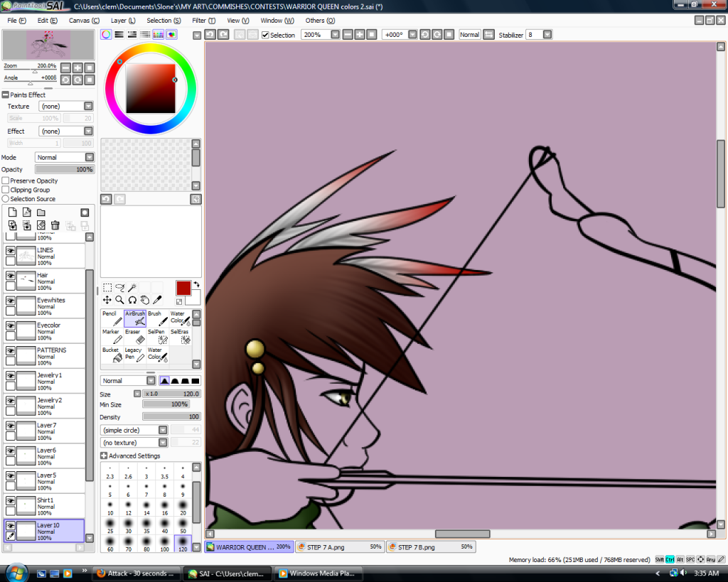
Task: Choose the lasso selection tool
Action: tap(119, 288)
